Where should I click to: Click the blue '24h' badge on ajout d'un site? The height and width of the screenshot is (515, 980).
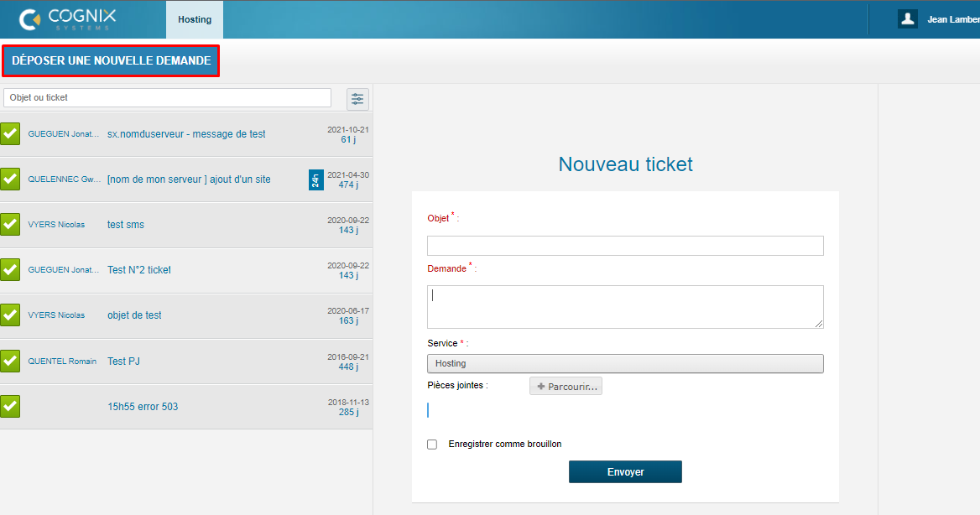click(x=315, y=179)
